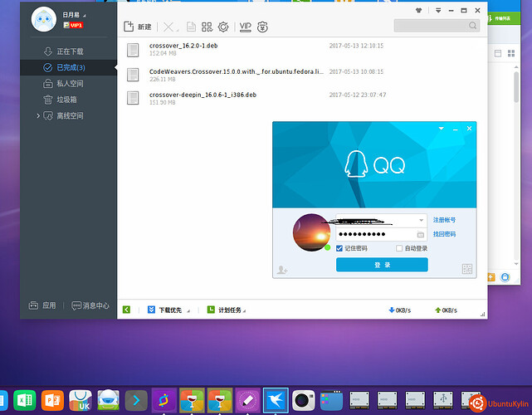Click the blue lock icon in background window
Image resolution: width=532 pixels, height=415 pixels.
tap(505, 277)
